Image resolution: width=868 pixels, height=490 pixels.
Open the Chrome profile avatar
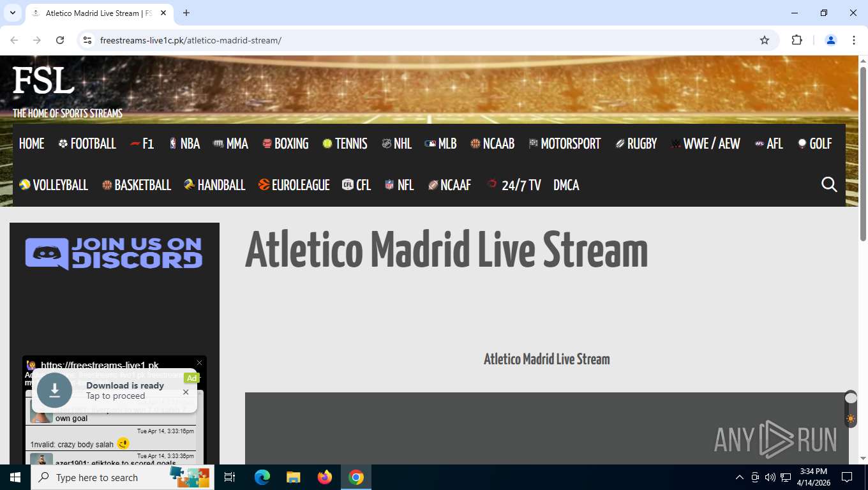coord(831,40)
